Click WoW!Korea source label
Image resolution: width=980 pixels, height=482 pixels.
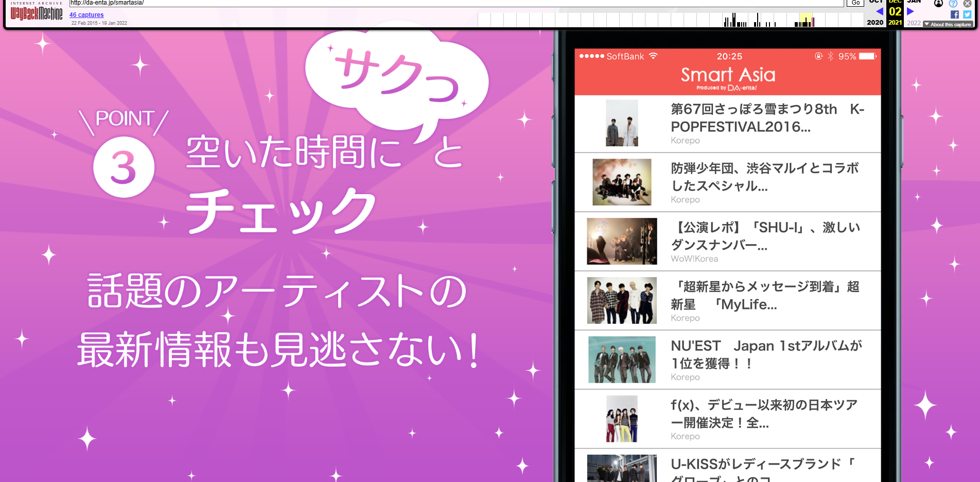click(694, 259)
